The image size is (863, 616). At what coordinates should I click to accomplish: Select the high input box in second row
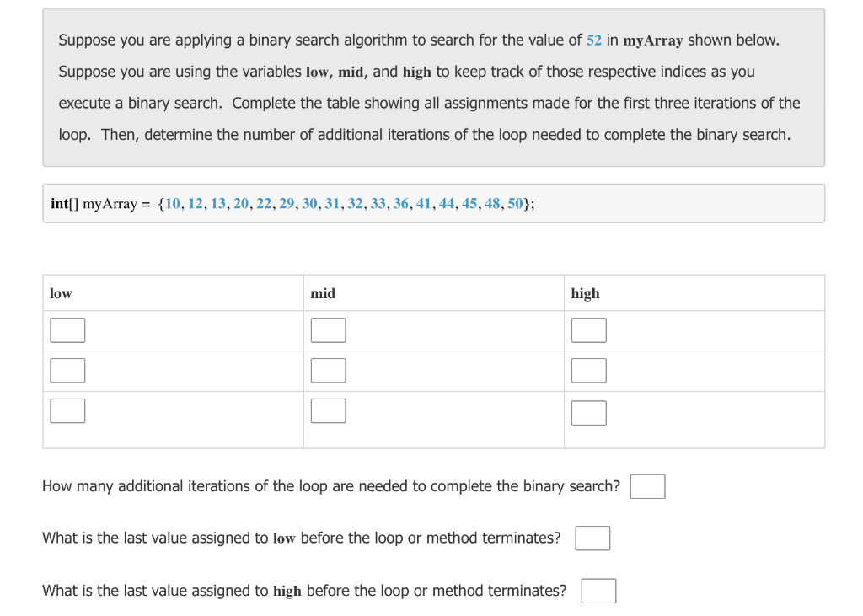pyautogui.click(x=588, y=370)
